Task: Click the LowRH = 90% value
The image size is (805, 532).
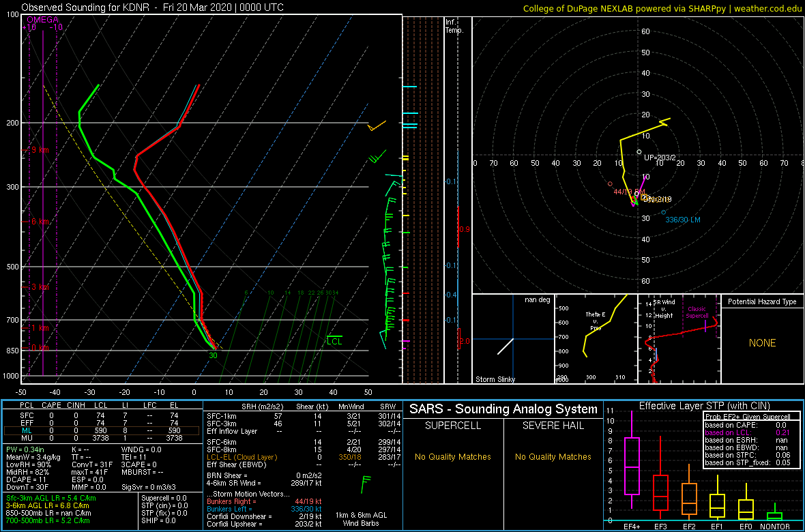Action: (x=27, y=464)
